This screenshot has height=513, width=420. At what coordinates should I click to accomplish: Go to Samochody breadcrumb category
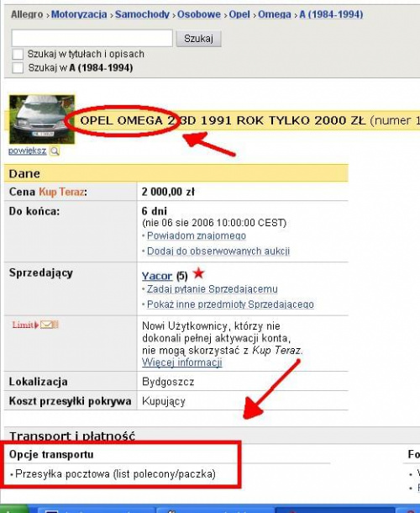(x=142, y=14)
